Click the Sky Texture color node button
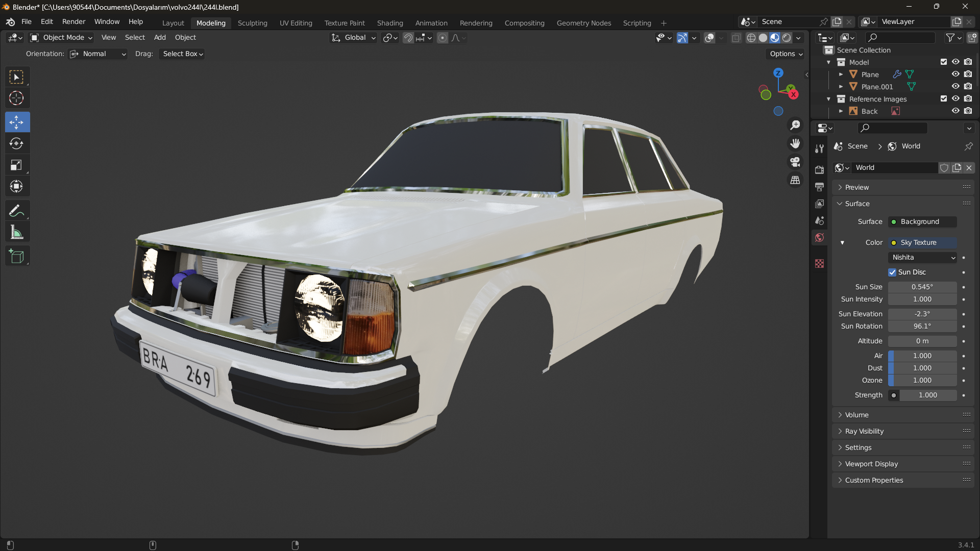This screenshot has width=980, height=551. click(x=922, y=243)
